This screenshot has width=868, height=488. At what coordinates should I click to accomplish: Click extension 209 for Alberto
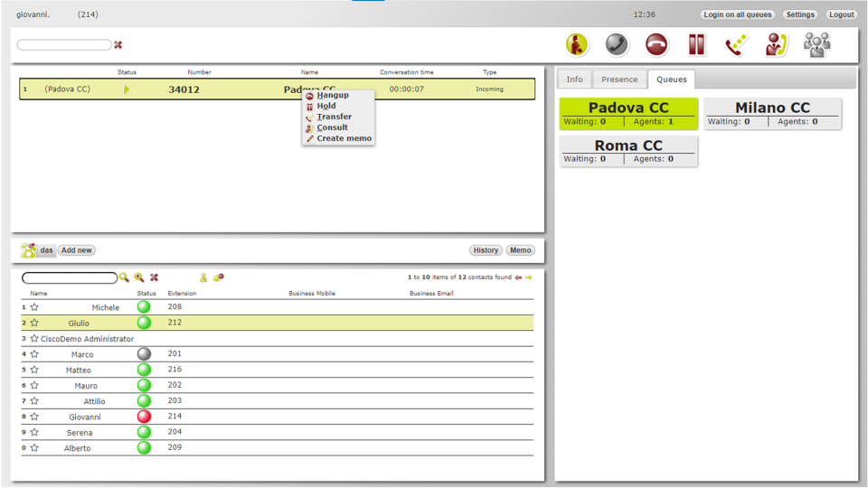(x=175, y=447)
